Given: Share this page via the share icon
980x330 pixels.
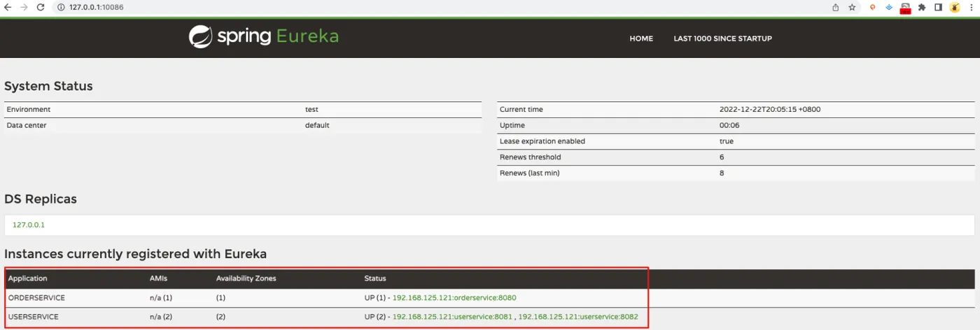Looking at the screenshot, I should (x=836, y=7).
